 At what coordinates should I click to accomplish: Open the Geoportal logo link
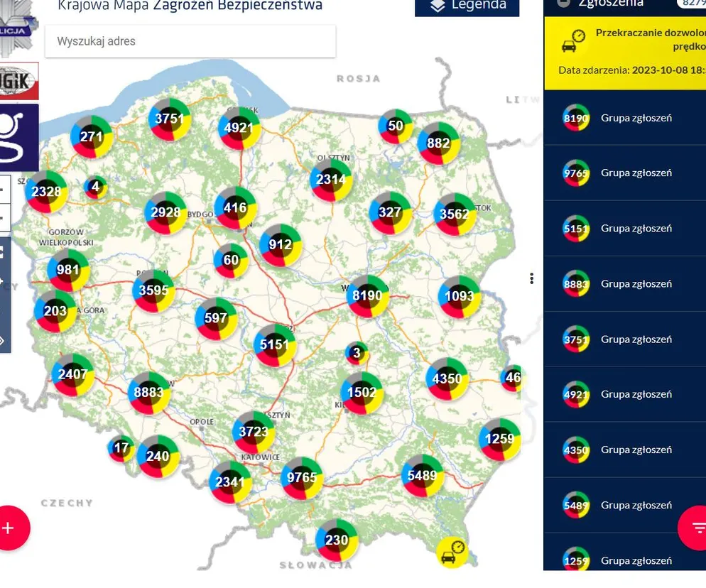[x=19, y=137]
